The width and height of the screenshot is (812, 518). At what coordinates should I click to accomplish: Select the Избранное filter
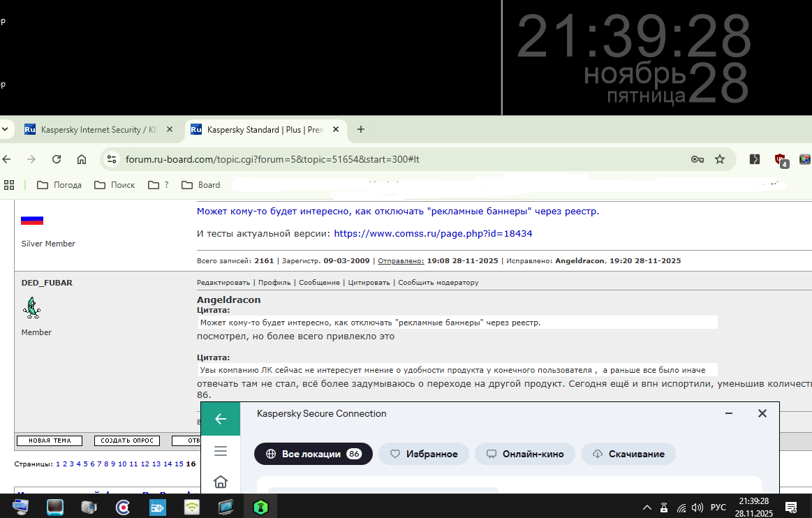[424, 454]
